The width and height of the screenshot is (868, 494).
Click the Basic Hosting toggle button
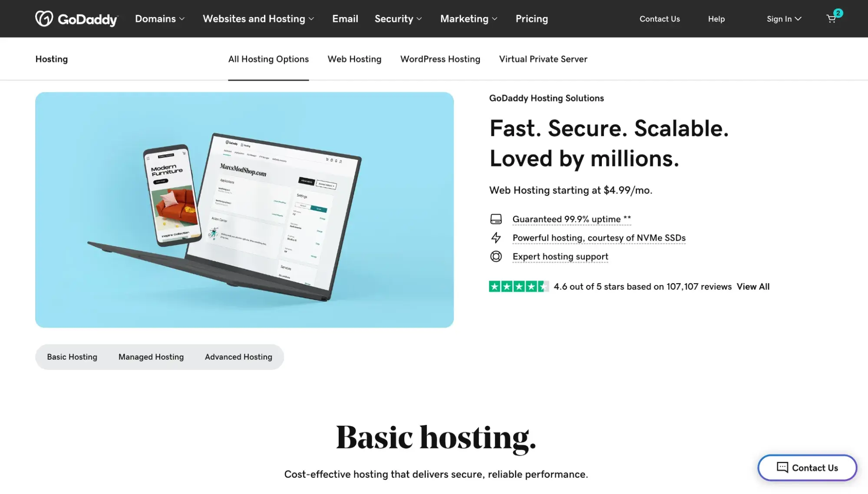point(72,357)
